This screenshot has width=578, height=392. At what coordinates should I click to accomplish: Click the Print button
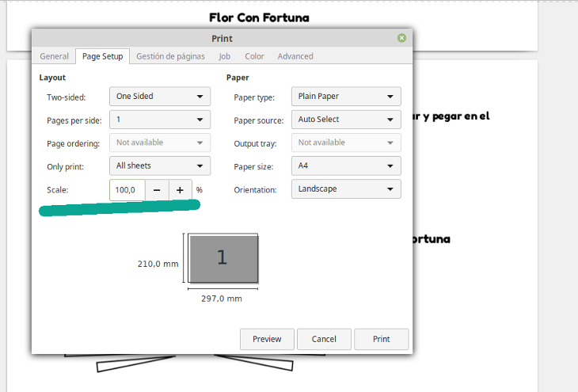click(381, 339)
